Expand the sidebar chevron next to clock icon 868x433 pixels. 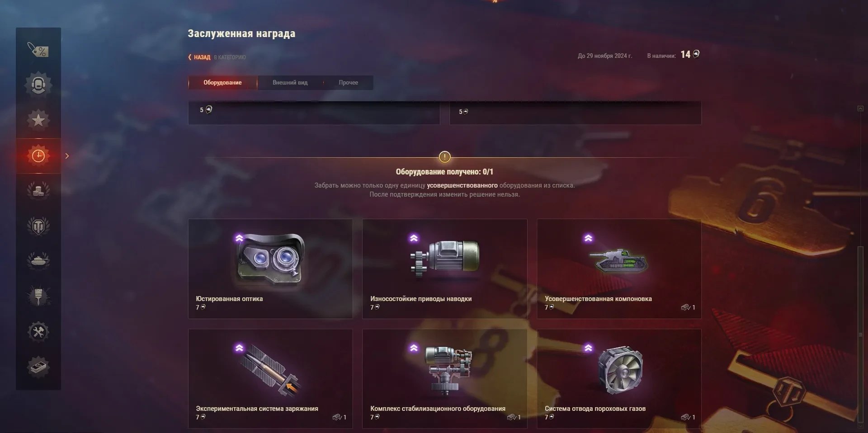(67, 156)
